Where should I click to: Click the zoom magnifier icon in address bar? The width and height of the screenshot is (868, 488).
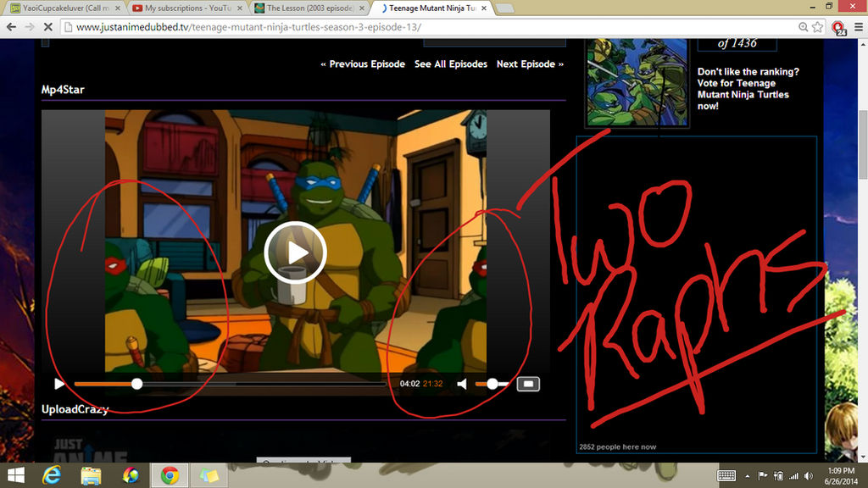pos(803,27)
